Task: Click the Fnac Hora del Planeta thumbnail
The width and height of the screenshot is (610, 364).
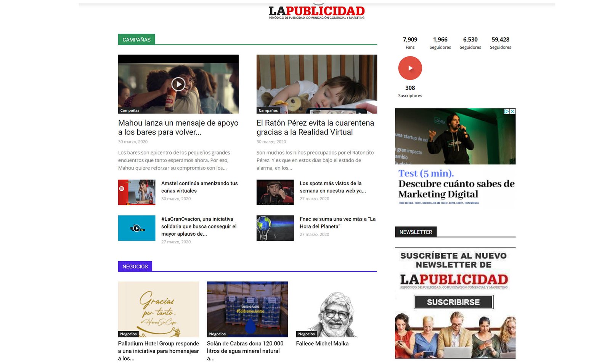Action: 275,228
